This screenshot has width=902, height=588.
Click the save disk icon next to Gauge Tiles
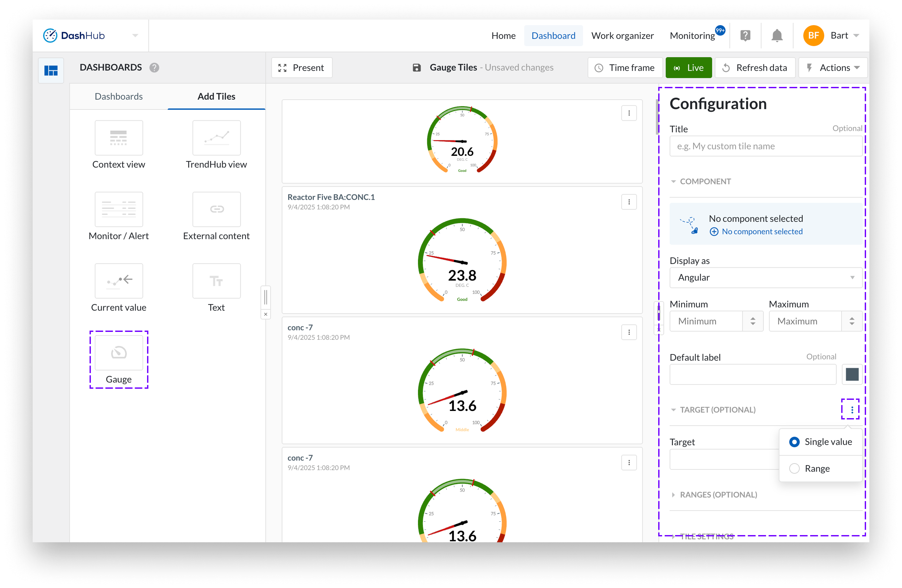coord(416,68)
